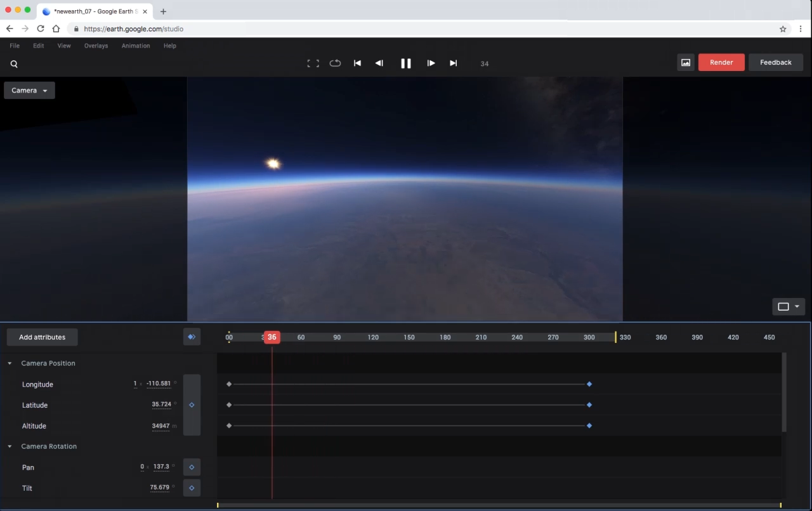Add a keyframe for Longitude
The image size is (812, 511).
coord(192,384)
